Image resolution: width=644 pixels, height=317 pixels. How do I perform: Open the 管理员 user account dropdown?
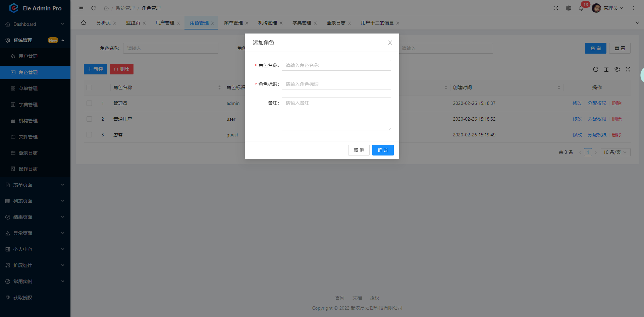pyautogui.click(x=608, y=8)
